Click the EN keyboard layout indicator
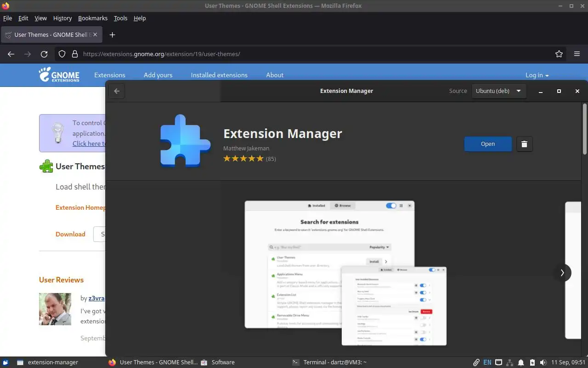Image resolution: width=588 pixels, height=368 pixels. [x=487, y=362]
